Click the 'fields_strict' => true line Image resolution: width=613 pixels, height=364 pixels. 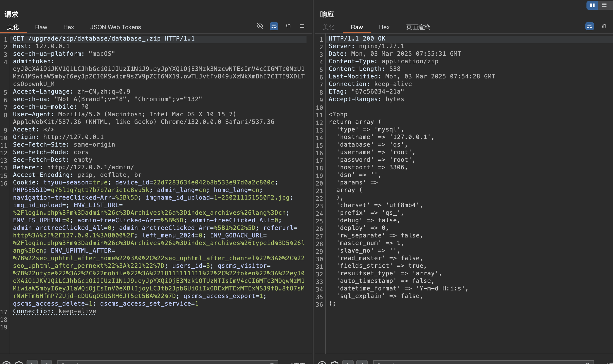(x=382, y=266)
